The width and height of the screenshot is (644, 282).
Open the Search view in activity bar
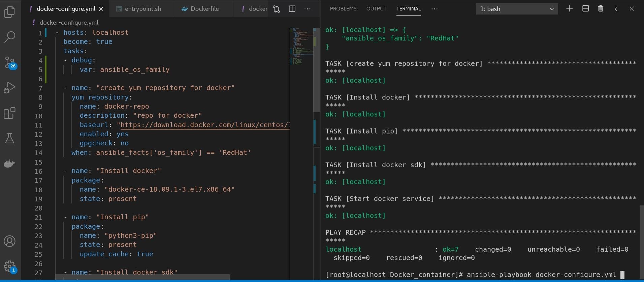tap(9, 37)
